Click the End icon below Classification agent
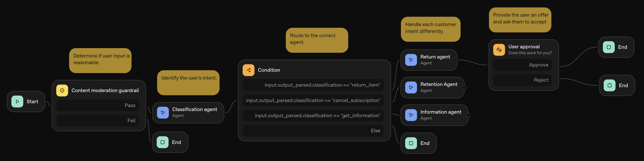The image size is (644, 161). [163, 142]
